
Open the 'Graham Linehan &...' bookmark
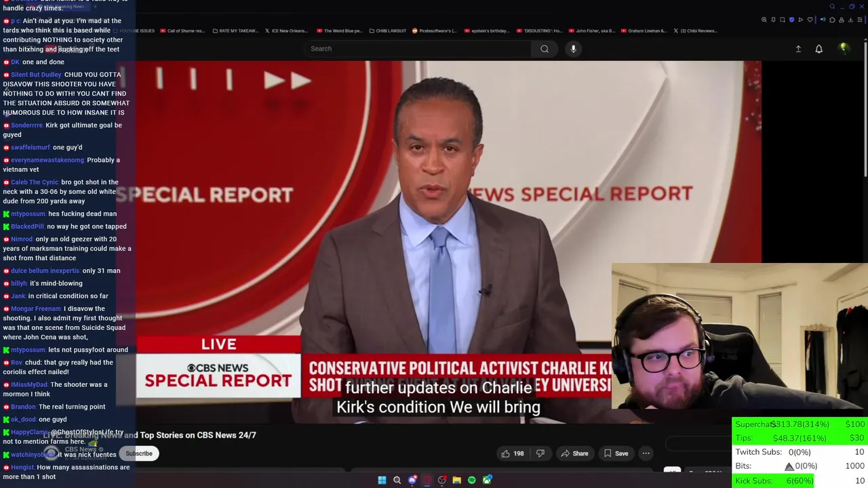(644, 30)
